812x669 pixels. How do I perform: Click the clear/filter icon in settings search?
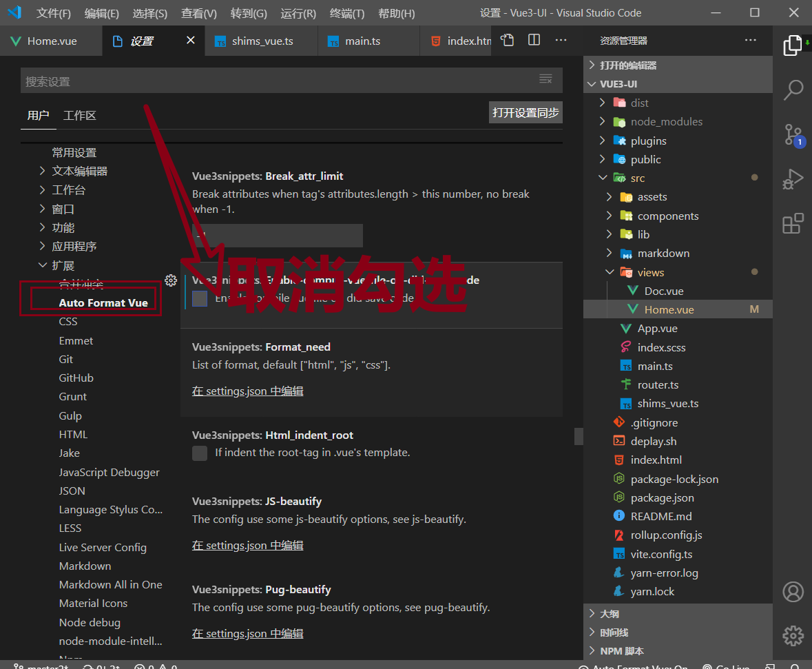click(x=546, y=79)
